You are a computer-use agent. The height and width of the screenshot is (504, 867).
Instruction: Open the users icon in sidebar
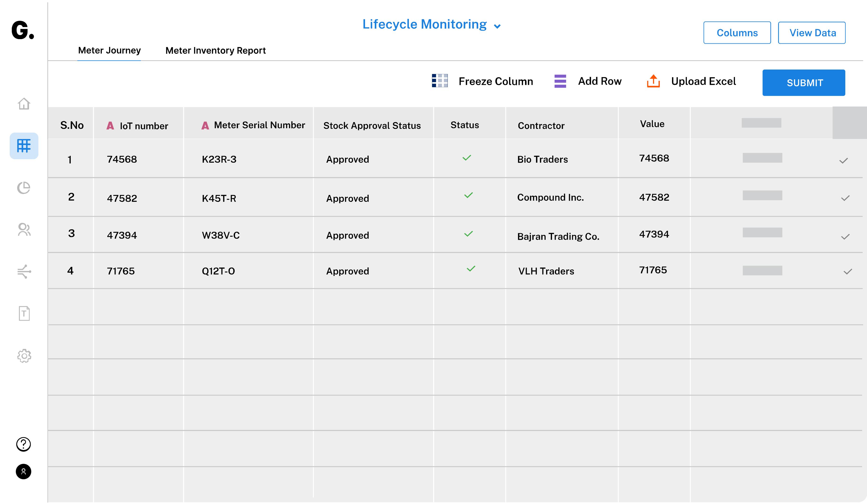pyautogui.click(x=24, y=230)
